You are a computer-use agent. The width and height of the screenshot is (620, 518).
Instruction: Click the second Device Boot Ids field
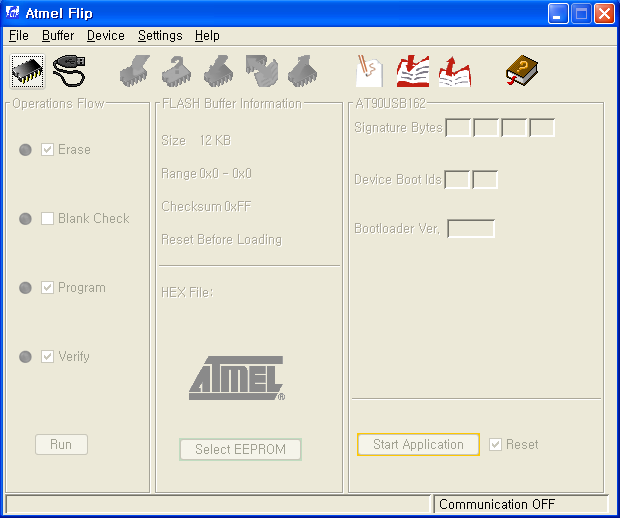(x=485, y=180)
